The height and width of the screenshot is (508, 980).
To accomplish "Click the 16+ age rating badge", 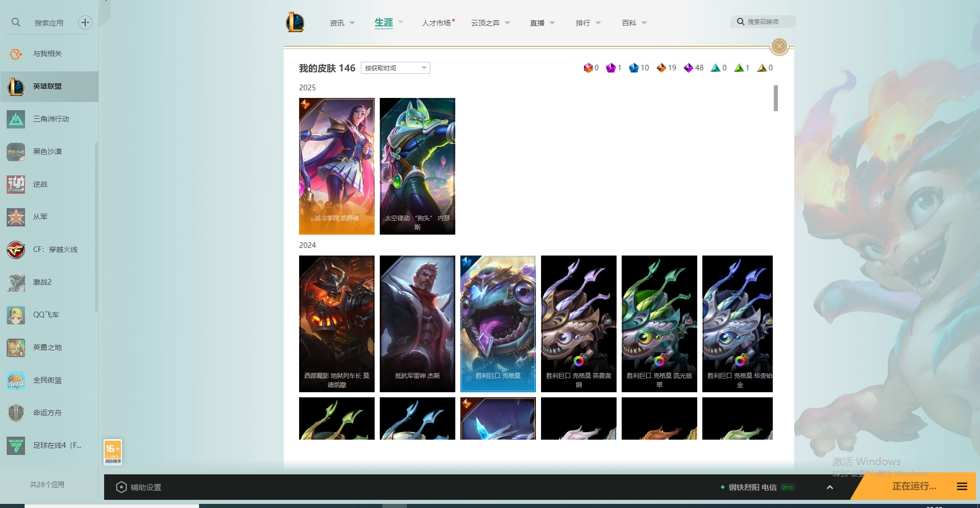I will (x=113, y=452).
